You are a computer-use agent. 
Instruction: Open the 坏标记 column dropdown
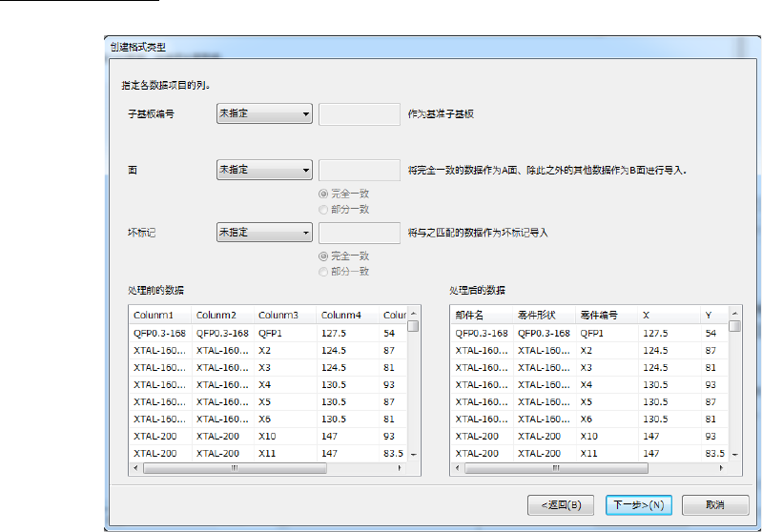coord(264,233)
